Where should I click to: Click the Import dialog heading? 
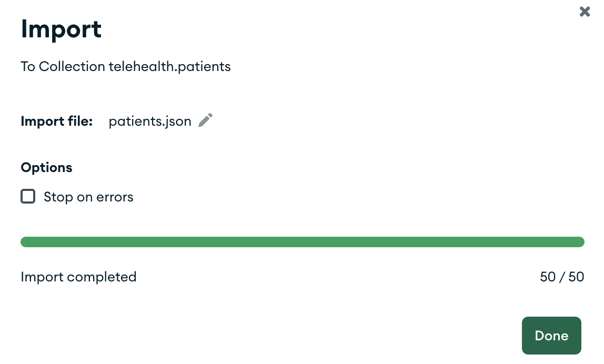(61, 29)
